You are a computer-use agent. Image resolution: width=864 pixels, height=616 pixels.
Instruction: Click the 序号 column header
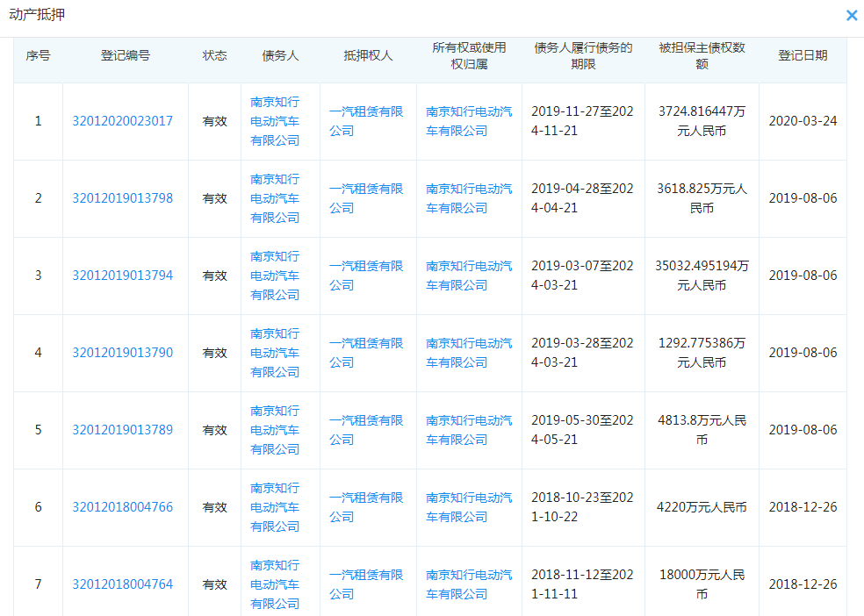pos(38,55)
